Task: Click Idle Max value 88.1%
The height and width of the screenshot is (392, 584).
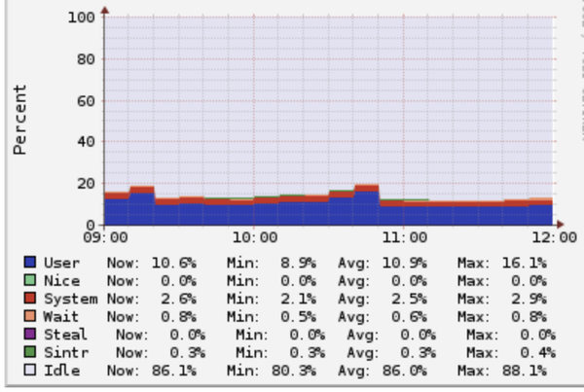Action: coord(525,371)
